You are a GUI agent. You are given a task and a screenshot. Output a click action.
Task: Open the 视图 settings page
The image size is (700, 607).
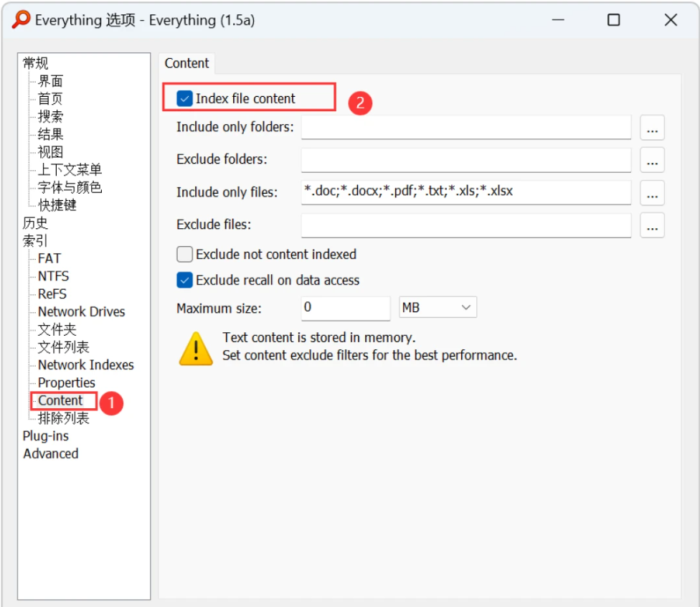point(50,152)
